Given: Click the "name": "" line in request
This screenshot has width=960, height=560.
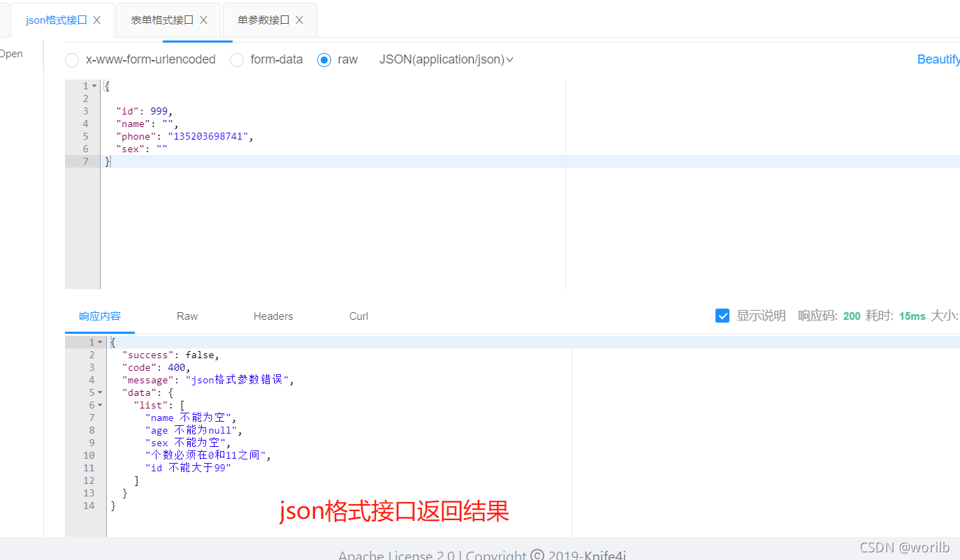Looking at the screenshot, I should [147, 124].
